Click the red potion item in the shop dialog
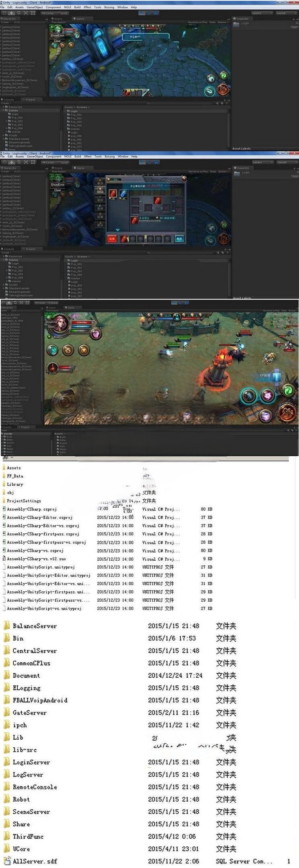299x868 pixels. pos(113,194)
